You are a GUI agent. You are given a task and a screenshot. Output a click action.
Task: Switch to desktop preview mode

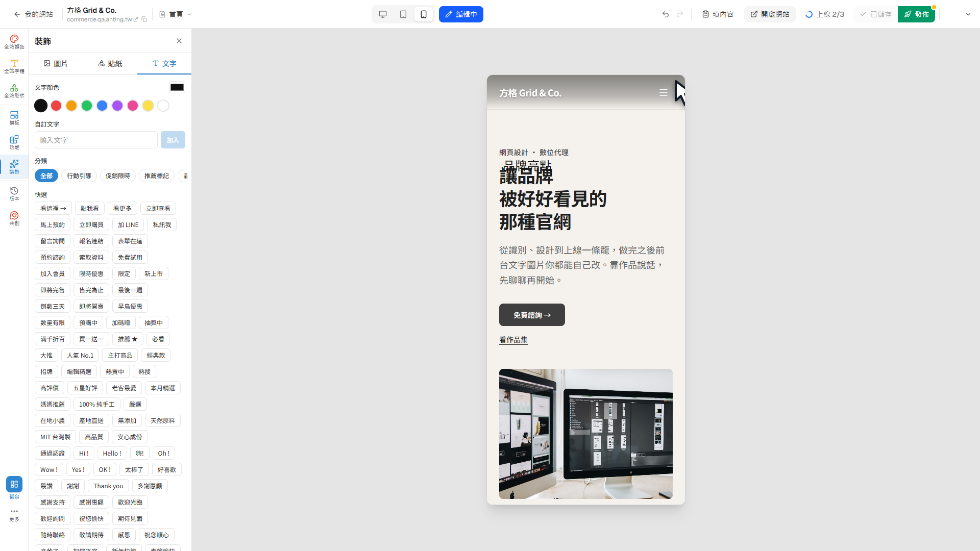tap(383, 14)
